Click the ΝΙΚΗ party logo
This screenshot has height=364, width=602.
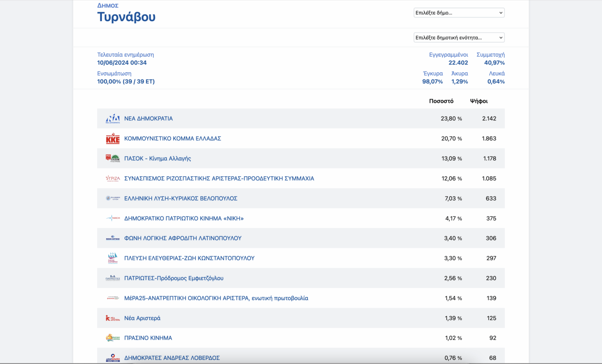pos(113,218)
